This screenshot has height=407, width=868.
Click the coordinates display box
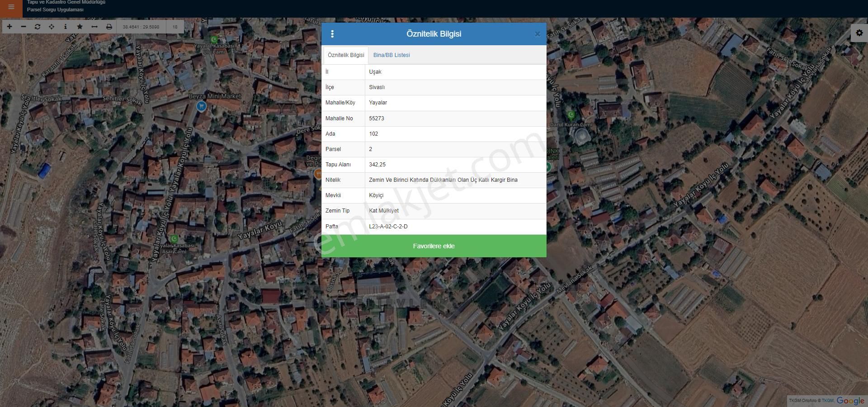tap(141, 27)
